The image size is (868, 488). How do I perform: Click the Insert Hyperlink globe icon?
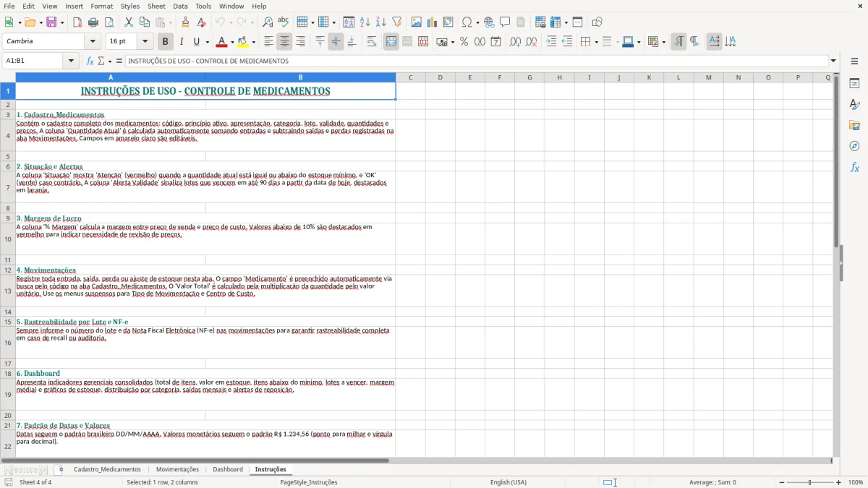coord(489,22)
